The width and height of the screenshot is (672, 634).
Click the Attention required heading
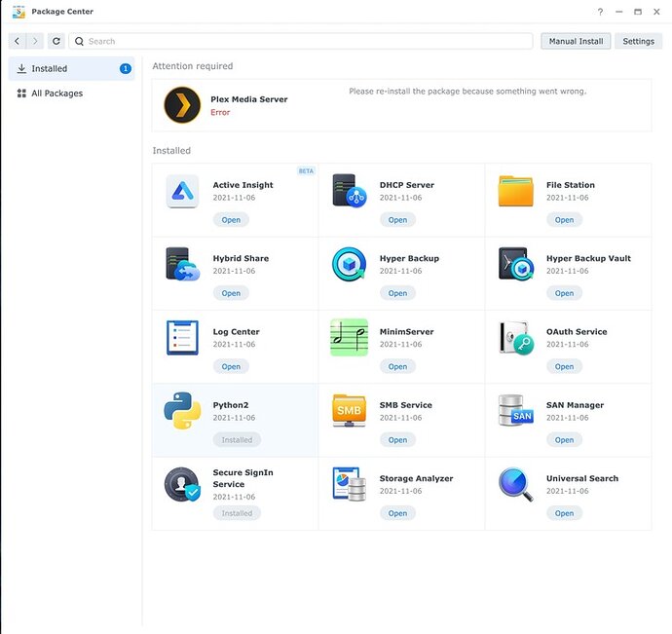(193, 66)
